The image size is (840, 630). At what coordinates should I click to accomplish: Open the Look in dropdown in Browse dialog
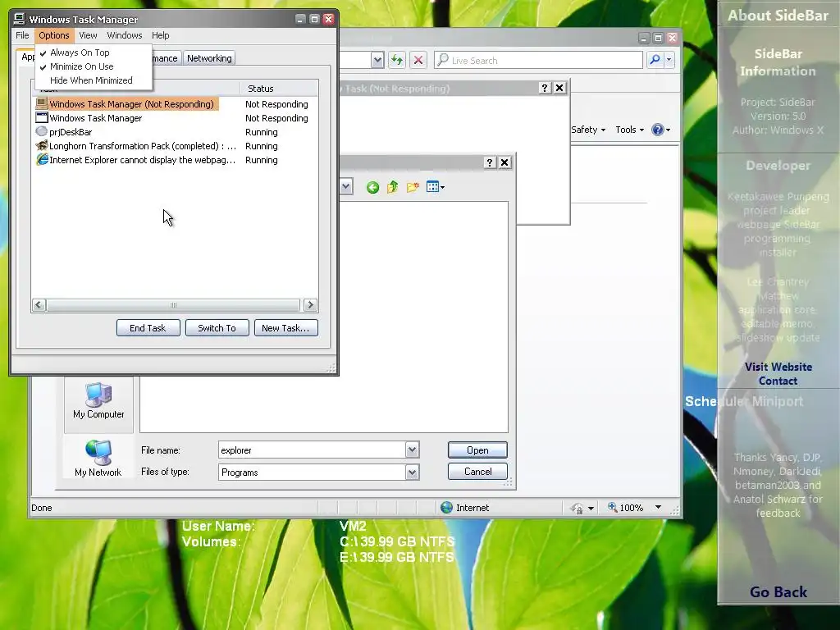[x=346, y=187]
